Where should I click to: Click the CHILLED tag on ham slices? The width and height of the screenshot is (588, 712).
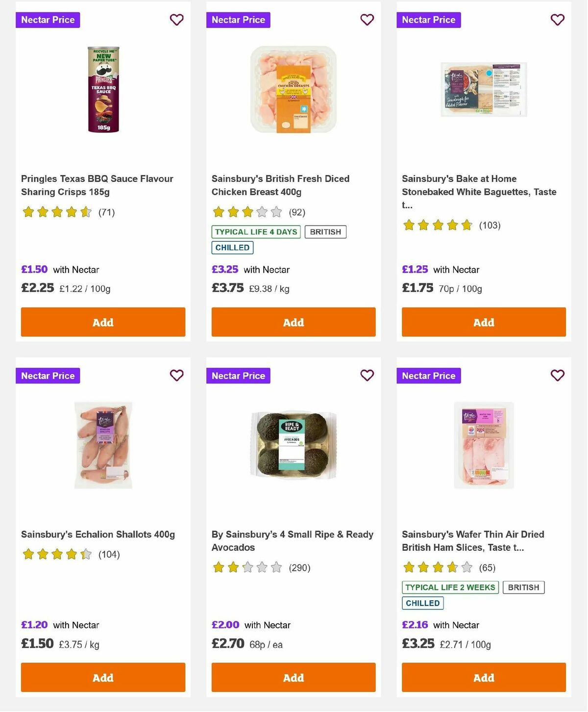[x=422, y=603]
